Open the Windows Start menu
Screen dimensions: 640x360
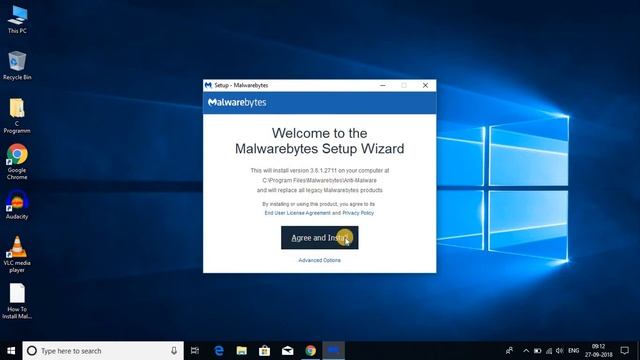(x=11, y=351)
